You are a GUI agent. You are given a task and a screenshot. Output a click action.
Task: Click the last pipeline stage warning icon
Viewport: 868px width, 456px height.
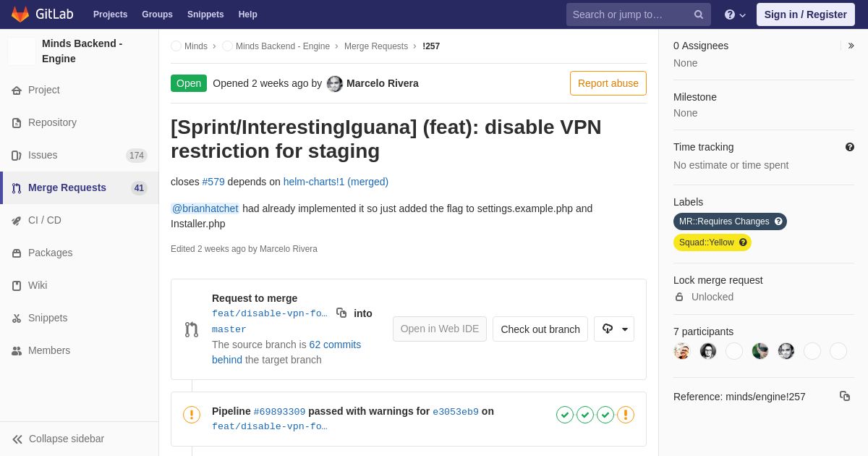[626, 415]
